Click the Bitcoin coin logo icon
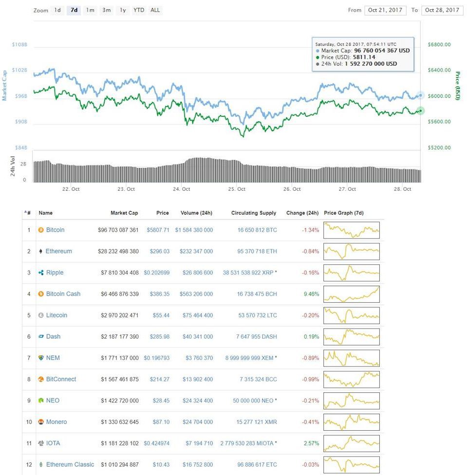467x476 pixels. (x=41, y=230)
